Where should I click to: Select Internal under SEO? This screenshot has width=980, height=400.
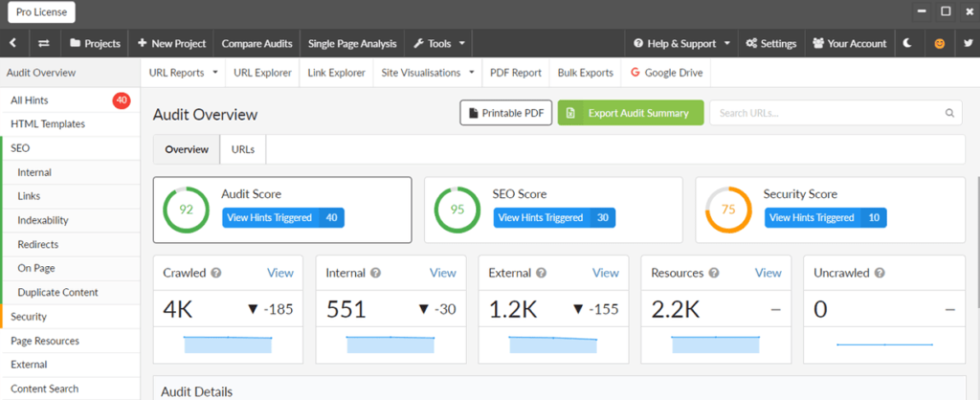point(70,172)
